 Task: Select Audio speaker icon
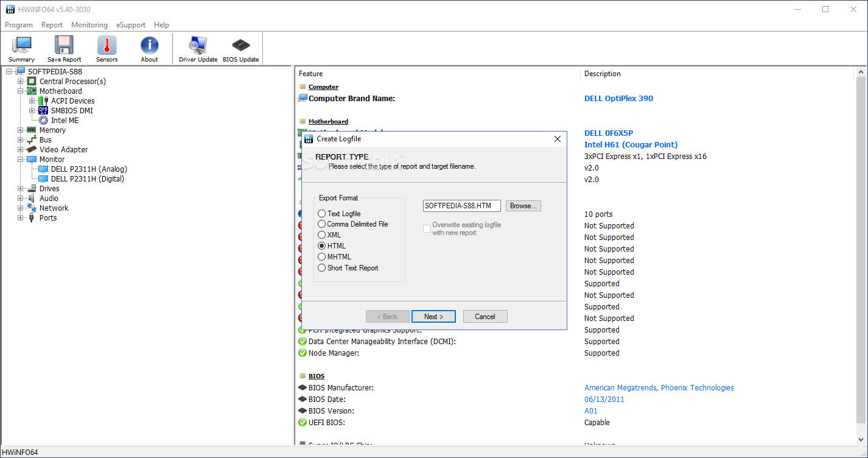(32, 198)
